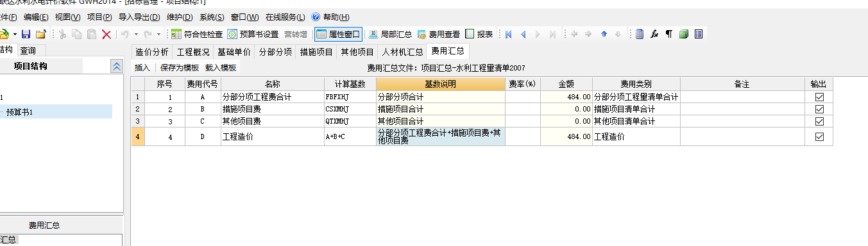Click the FBFXHJ calculation base cell
Screen dimensions: 868x246
350,97
